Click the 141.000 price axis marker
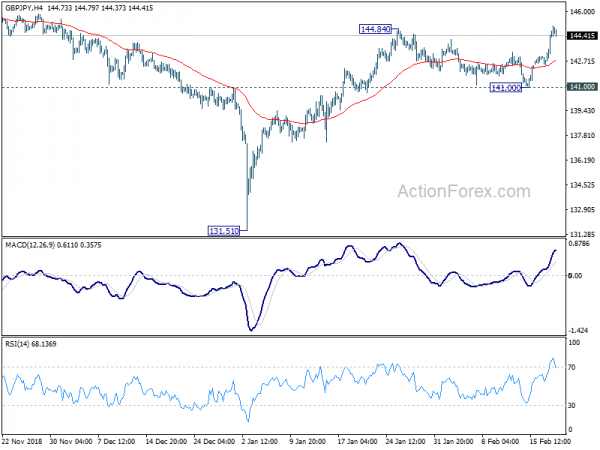The height and width of the screenshot is (450, 600). tap(582, 87)
